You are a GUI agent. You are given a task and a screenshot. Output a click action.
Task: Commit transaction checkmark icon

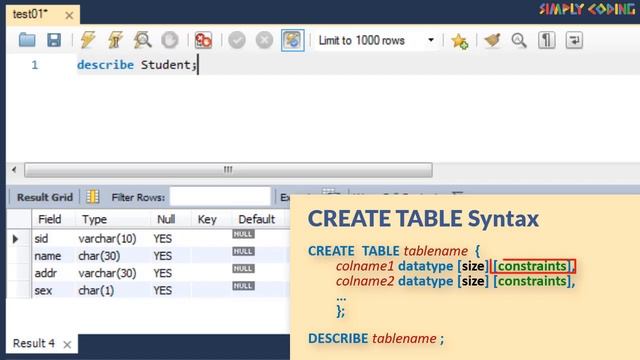(237, 40)
